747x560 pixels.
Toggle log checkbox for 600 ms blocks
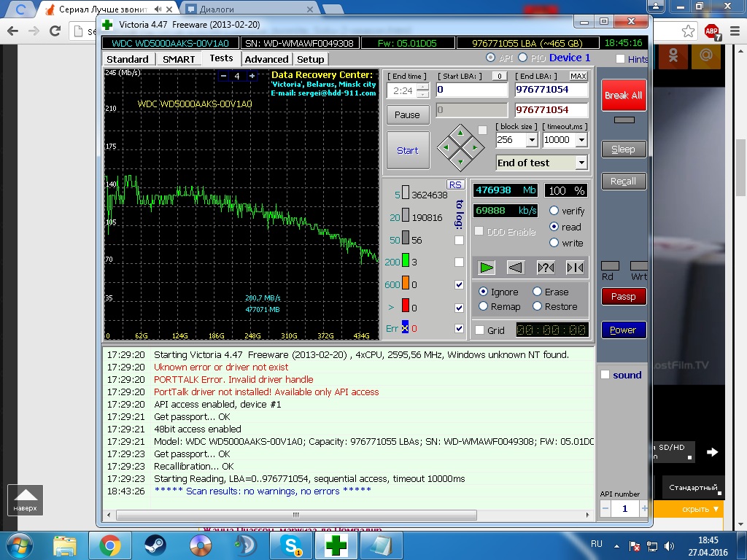460,285
